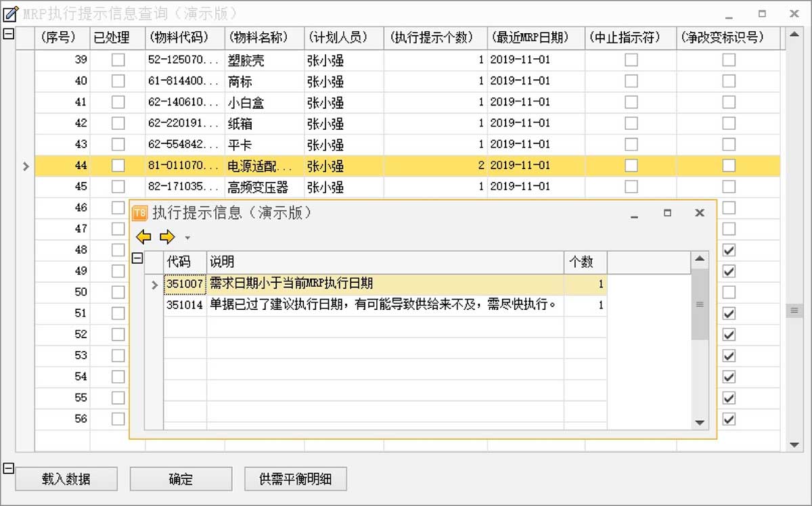Click the yellow forward arrow icon

tap(166, 237)
